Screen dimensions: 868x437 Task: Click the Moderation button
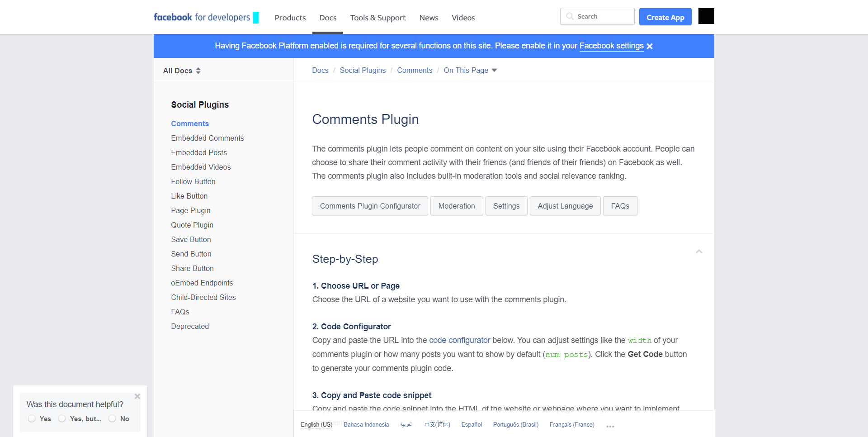point(457,206)
